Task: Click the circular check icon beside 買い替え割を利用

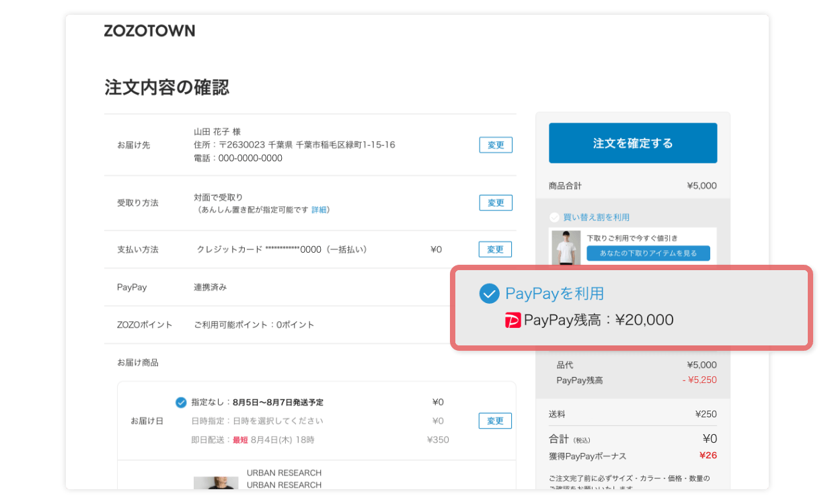Action: (554, 216)
